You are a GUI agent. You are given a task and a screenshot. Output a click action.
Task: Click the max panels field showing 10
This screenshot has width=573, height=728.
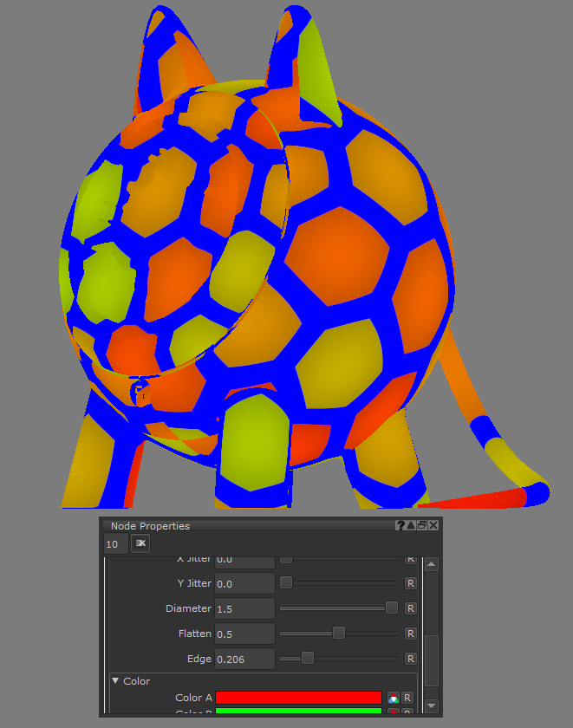tap(114, 544)
